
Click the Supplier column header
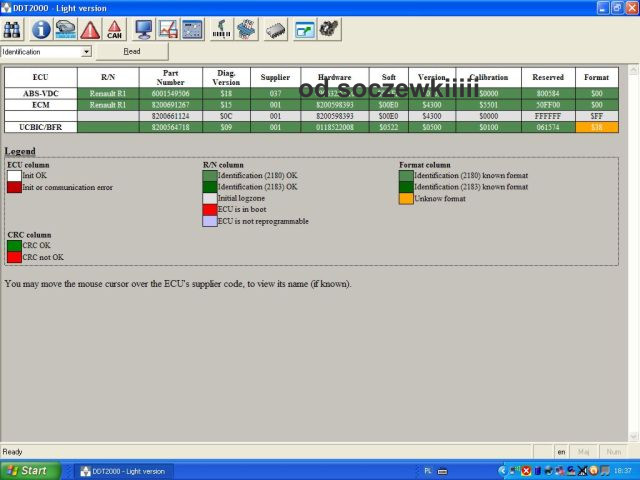point(276,78)
